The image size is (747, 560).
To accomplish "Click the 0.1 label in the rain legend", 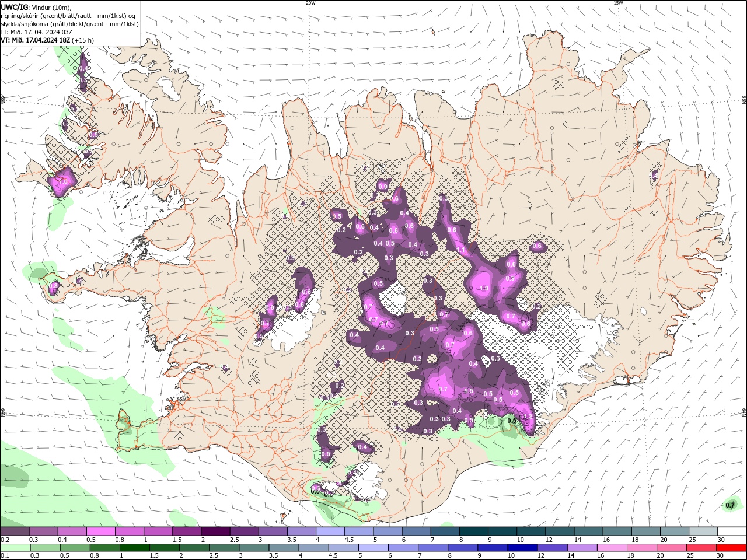I will pyautogui.click(x=5, y=555).
